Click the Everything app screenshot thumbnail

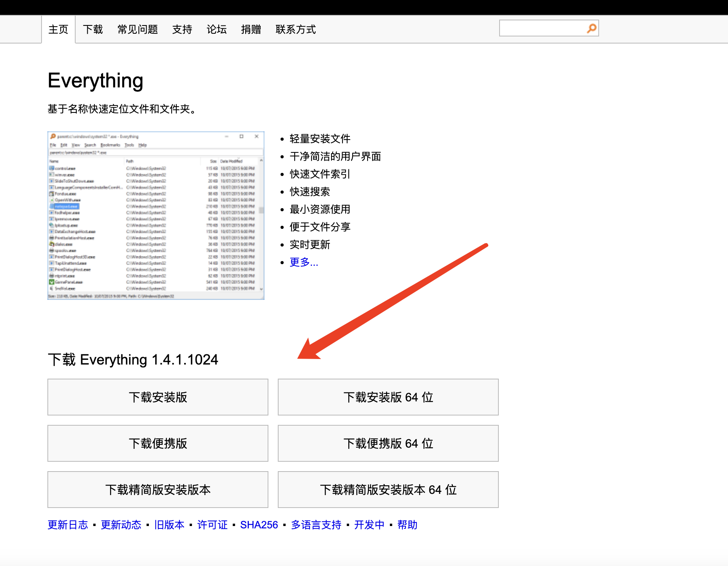[x=156, y=216]
